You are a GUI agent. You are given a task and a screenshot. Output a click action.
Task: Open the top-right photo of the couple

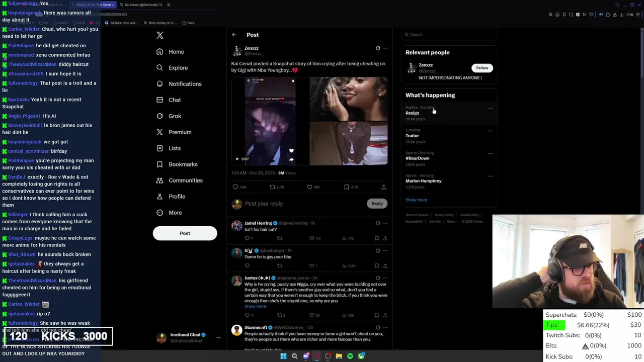tap(349, 99)
